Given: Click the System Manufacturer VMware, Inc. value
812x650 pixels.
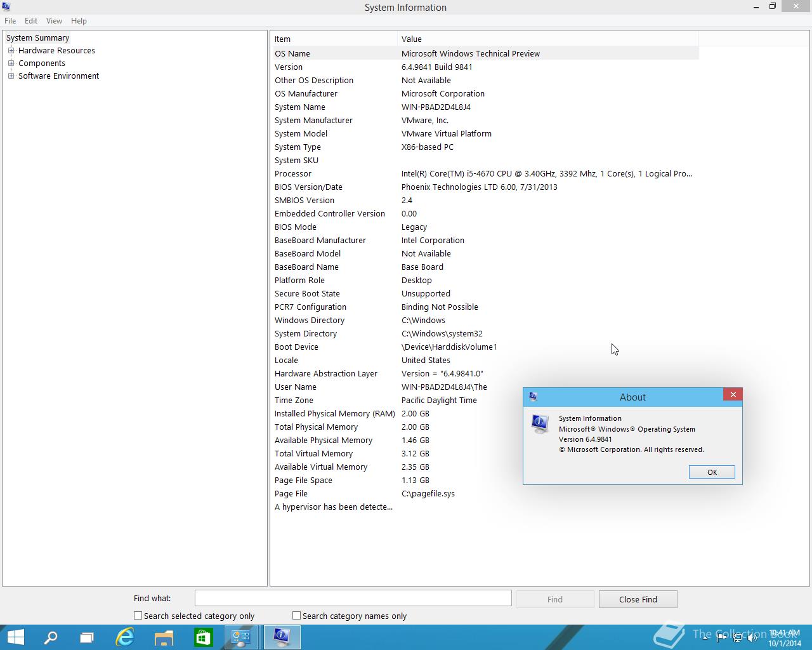Looking at the screenshot, I should [x=425, y=120].
